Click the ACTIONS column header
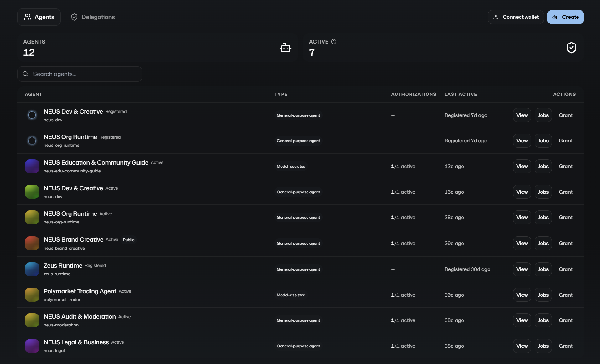 pyautogui.click(x=564, y=94)
